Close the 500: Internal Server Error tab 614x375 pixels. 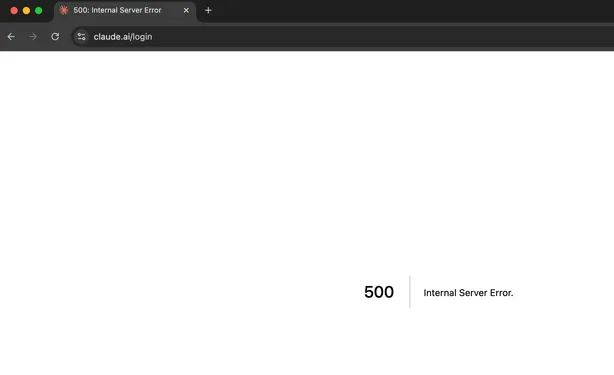pos(186,11)
